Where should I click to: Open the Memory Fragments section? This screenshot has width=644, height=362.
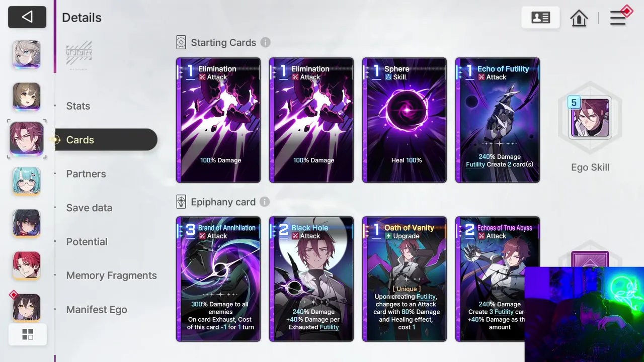(111, 276)
